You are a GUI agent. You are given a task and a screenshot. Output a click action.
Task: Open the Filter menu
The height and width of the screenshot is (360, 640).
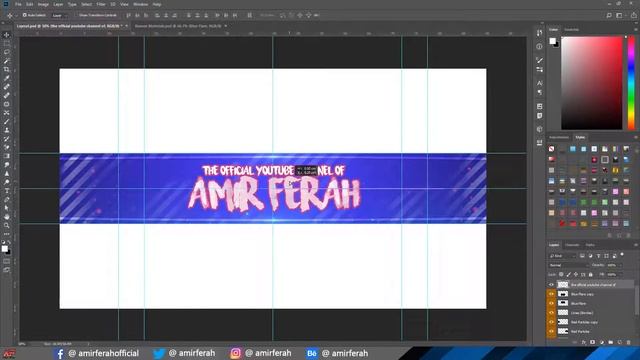101,4
